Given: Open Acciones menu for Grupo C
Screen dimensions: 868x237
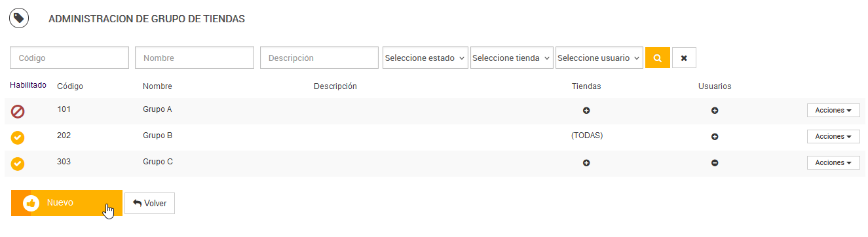Looking at the screenshot, I should (x=833, y=162).
